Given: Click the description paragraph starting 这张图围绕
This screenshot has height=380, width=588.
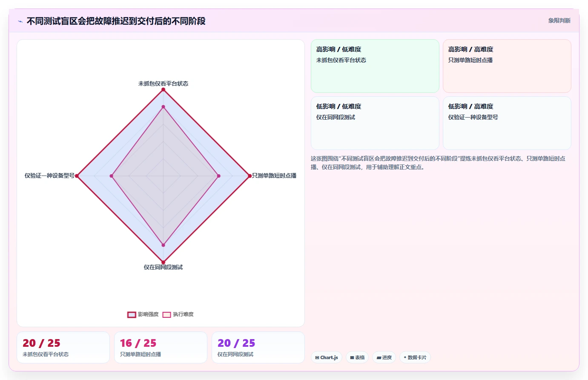Looking at the screenshot, I should click(438, 163).
